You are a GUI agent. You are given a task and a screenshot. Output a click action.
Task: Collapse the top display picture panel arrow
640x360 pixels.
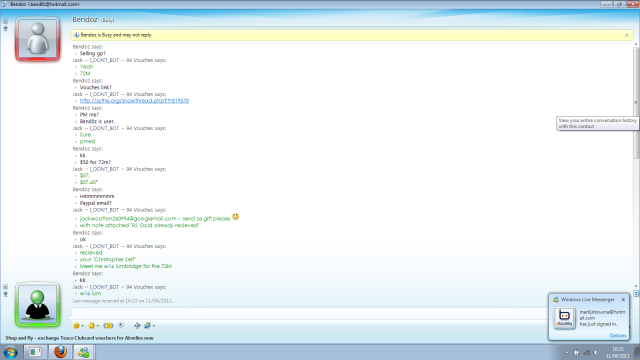point(5,21)
